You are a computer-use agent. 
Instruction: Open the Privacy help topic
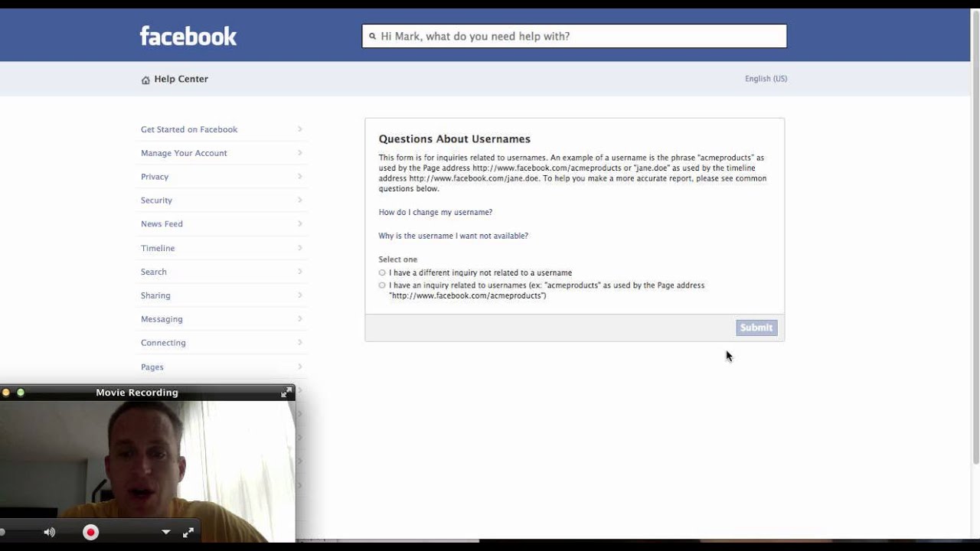[155, 177]
